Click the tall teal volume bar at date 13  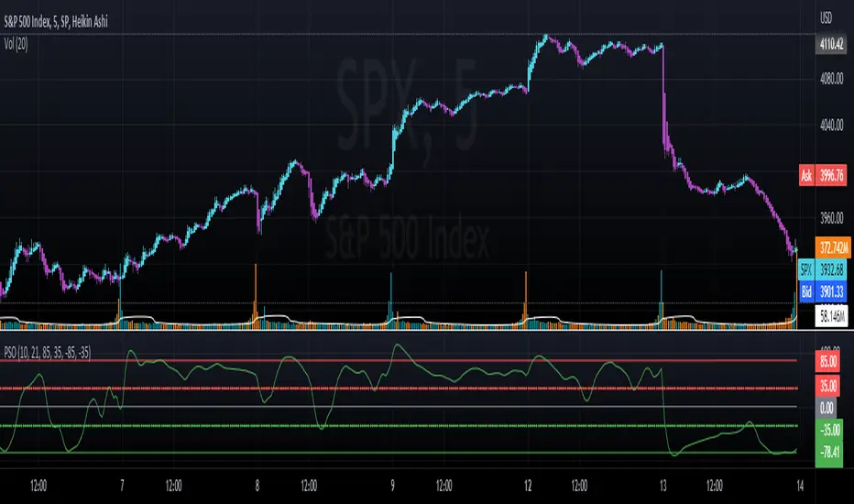pyautogui.click(x=662, y=299)
